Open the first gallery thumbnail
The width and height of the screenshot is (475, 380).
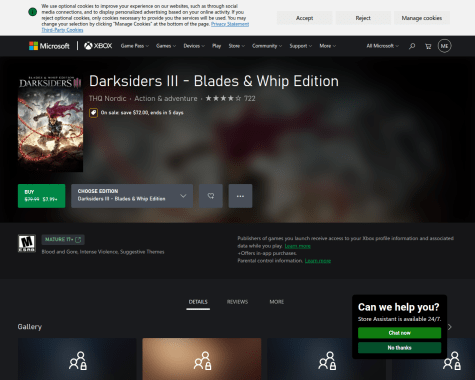pyautogui.click(x=77, y=359)
